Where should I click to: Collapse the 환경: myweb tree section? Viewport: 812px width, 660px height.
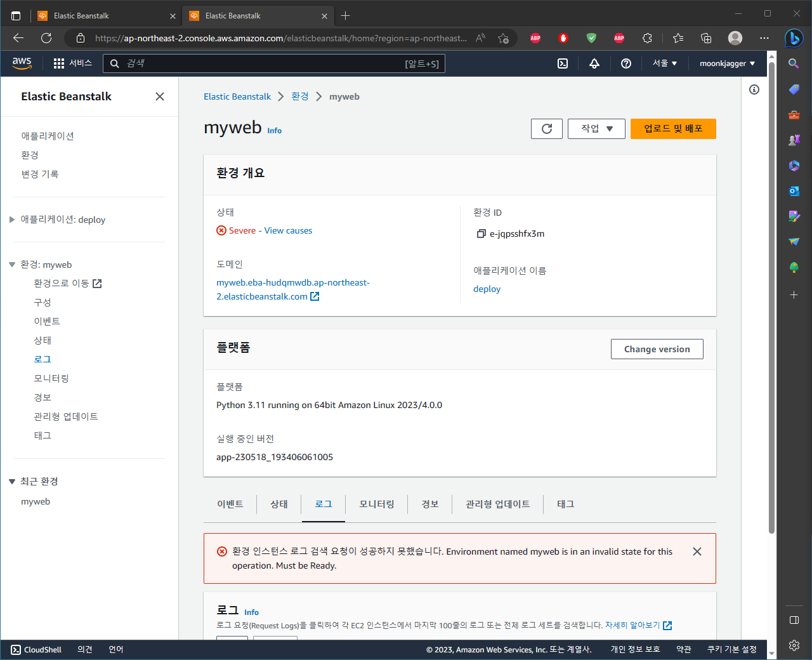(11, 265)
